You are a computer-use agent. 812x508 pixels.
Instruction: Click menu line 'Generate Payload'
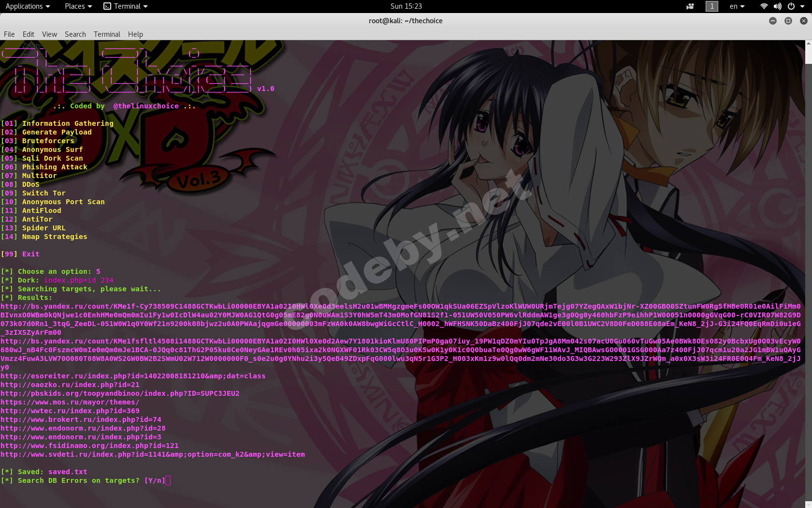(46, 132)
